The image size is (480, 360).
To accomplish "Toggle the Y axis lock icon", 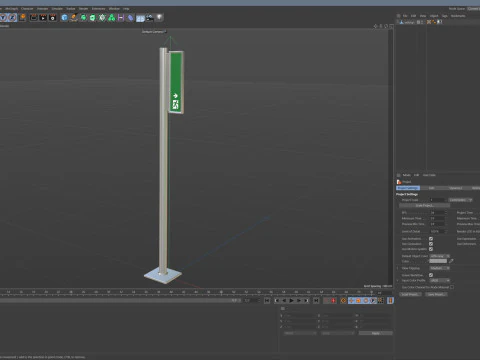I will [x=3, y=17].
